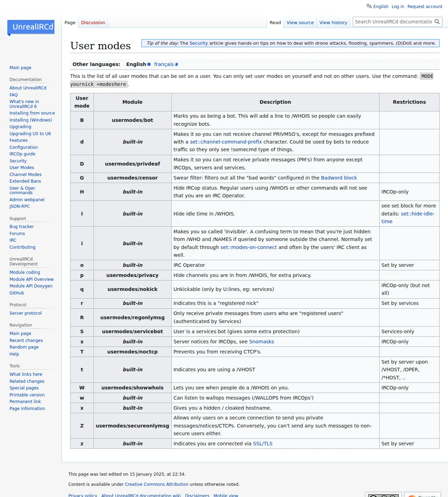The image size is (448, 497).
Task: Open the Configuration sidebar link
Action: (24, 147)
